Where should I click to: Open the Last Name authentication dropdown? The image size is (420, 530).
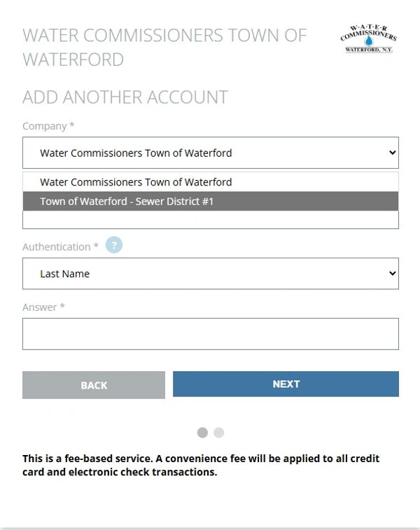click(211, 274)
